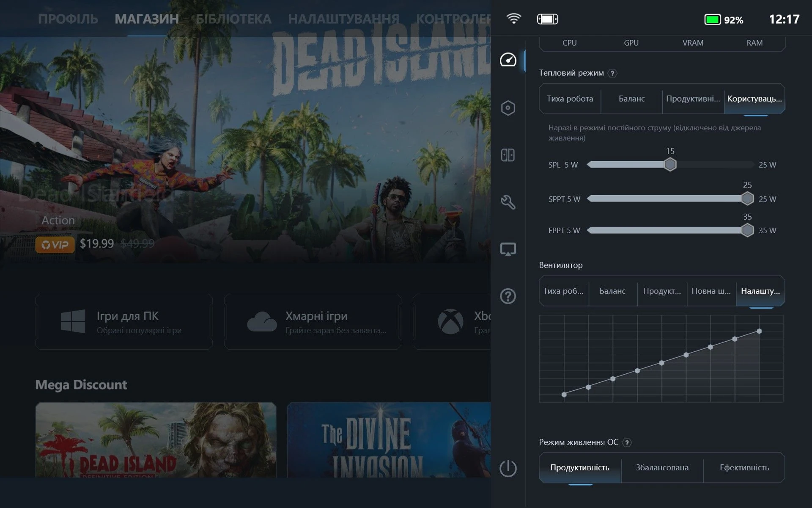Viewport: 812px width, 508px height.
Task: Open the Dead Island Definitive Edition thumbnail
Action: tap(156, 440)
